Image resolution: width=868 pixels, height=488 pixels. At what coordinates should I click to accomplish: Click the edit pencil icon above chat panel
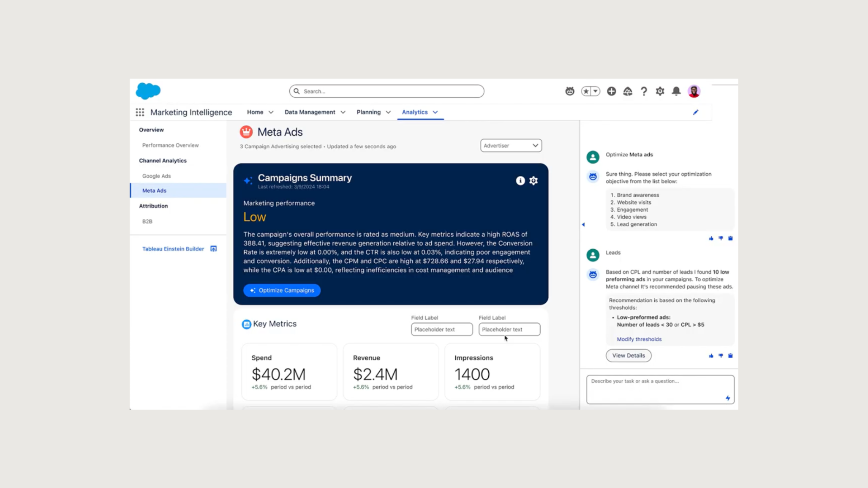pyautogui.click(x=696, y=112)
